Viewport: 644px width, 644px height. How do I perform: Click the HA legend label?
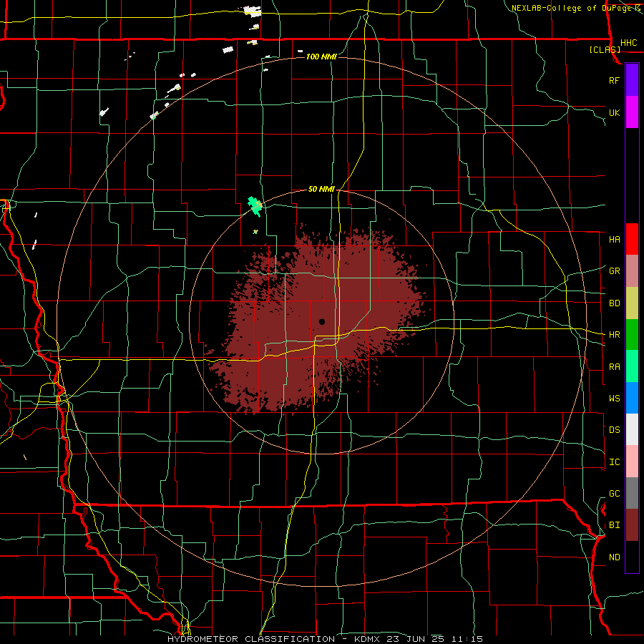[614, 240]
